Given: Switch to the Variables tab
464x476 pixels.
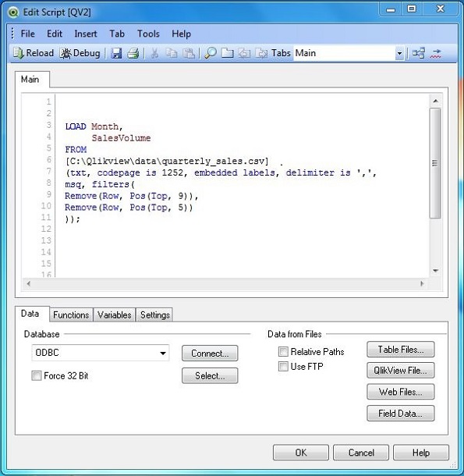Looking at the screenshot, I should (x=115, y=314).
